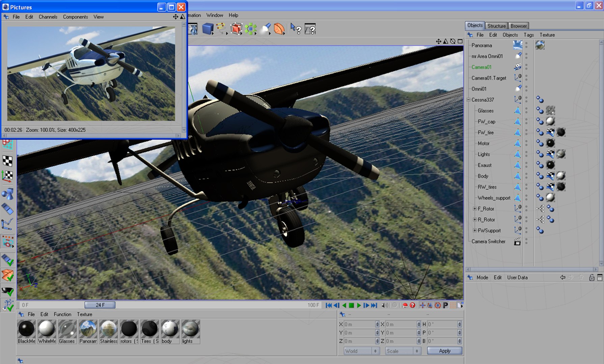Click the Camera Switcher clapboard icon

[x=517, y=242]
